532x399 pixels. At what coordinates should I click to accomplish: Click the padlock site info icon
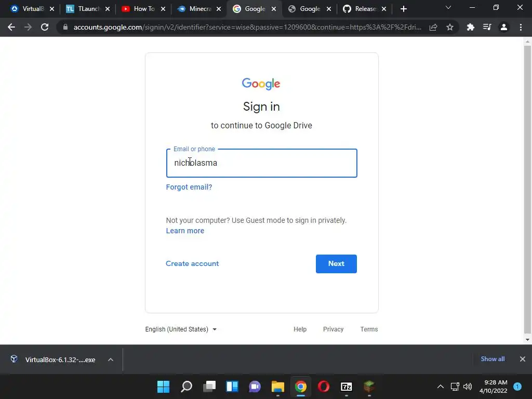pyautogui.click(x=65, y=27)
